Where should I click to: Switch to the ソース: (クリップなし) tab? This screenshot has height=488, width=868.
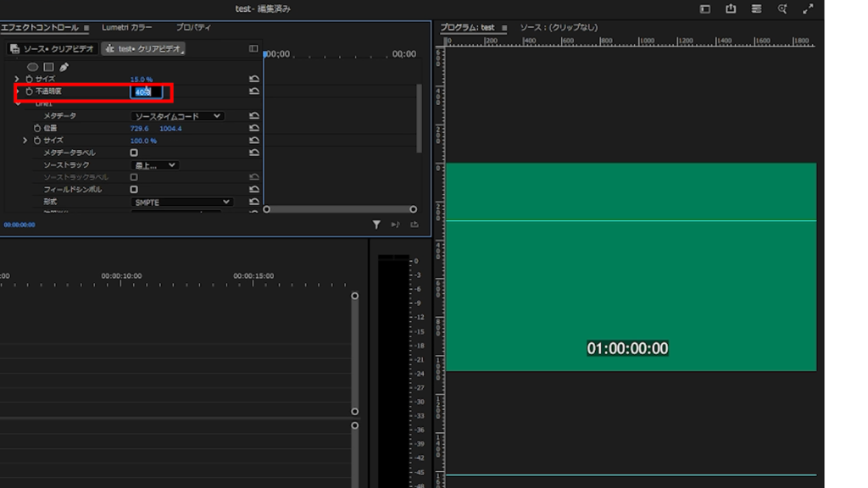pyautogui.click(x=559, y=27)
